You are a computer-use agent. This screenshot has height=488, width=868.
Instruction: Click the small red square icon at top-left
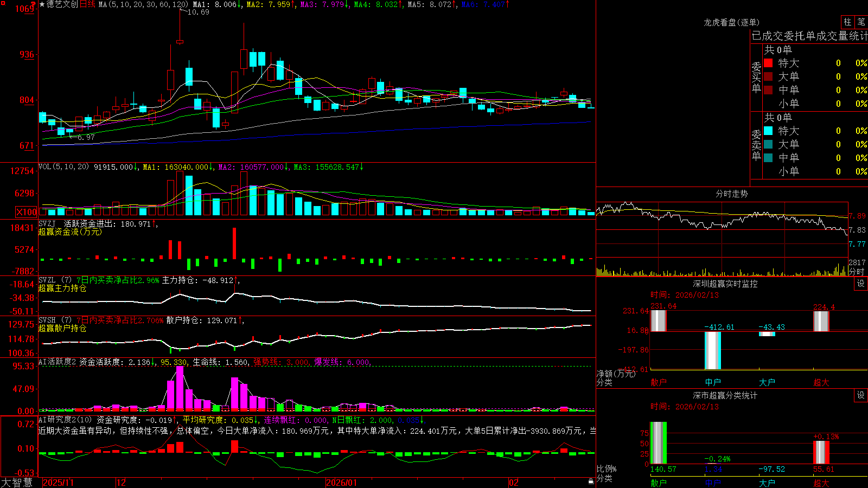(2, 2)
